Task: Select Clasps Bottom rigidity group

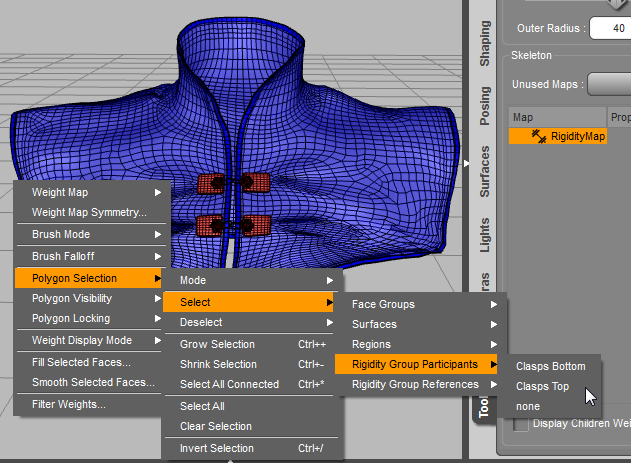Action: [x=550, y=366]
